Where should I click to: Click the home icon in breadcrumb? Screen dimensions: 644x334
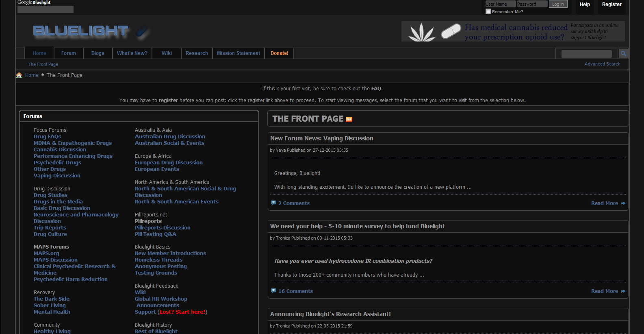click(x=19, y=75)
